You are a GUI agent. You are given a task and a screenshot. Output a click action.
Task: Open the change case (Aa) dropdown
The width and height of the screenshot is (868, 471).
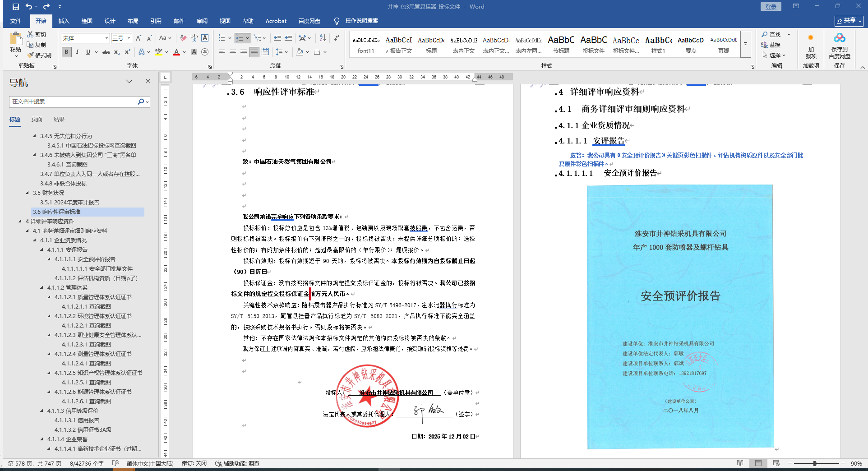pyautogui.click(x=165, y=38)
